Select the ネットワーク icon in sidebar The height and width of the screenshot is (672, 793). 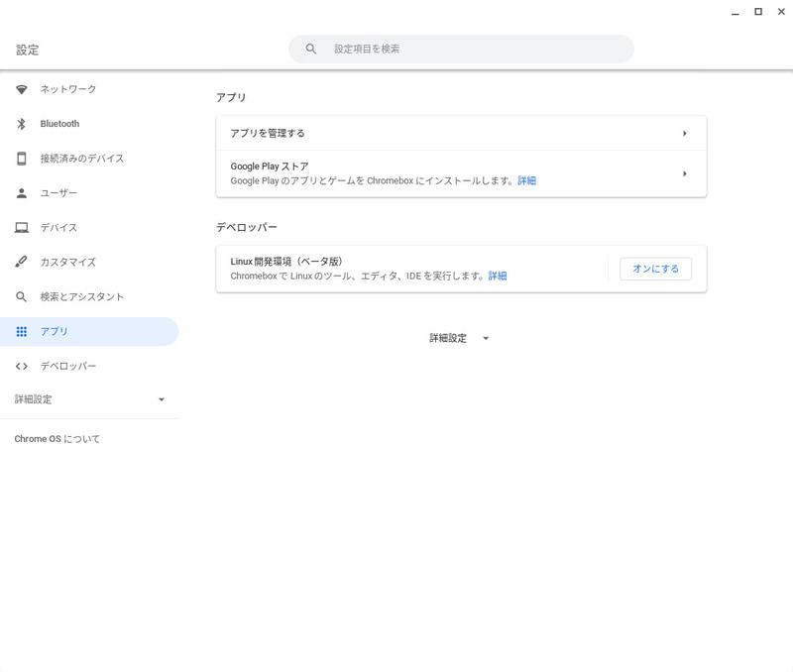(x=22, y=88)
